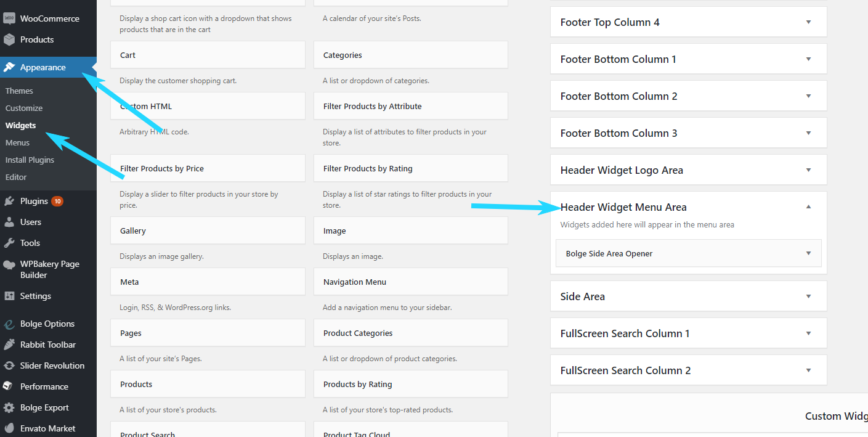This screenshot has height=437, width=868.
Task: Click the Side Area sidebar title
Action: [583, 296]
